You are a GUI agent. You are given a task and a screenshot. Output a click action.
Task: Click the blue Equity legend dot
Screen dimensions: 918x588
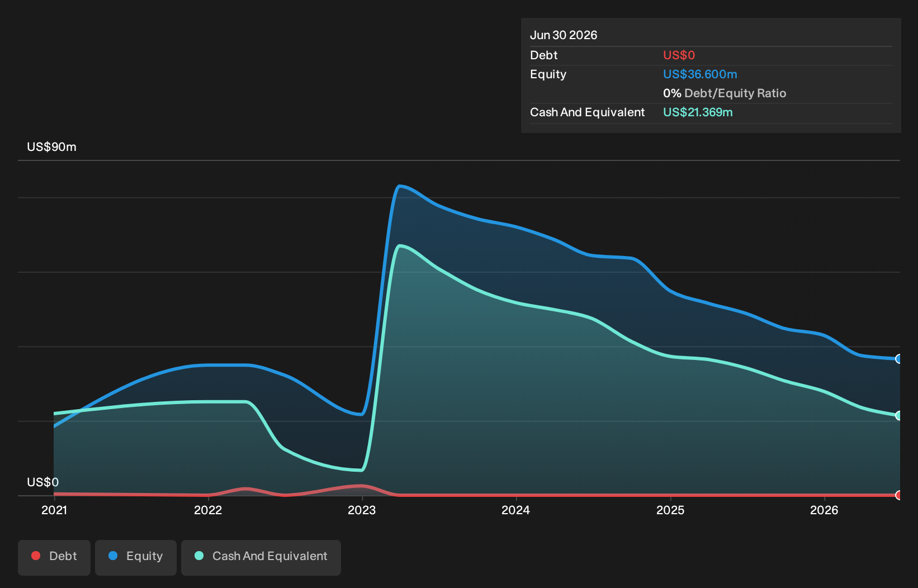point(113,556)
